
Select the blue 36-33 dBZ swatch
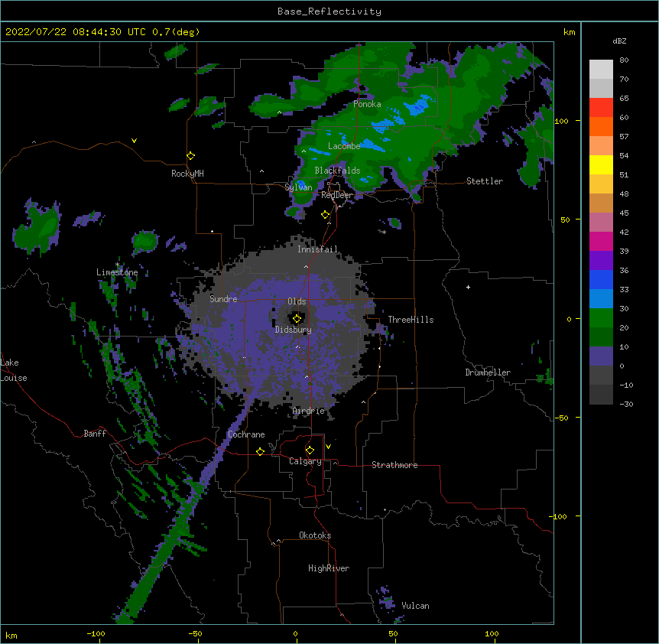click(601, 279)
